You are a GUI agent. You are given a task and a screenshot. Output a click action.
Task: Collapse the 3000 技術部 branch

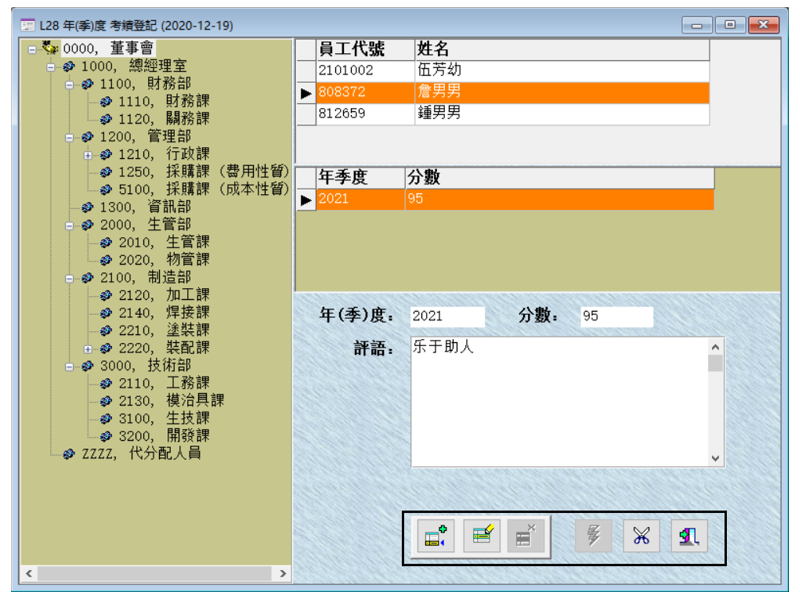[69, 367]
